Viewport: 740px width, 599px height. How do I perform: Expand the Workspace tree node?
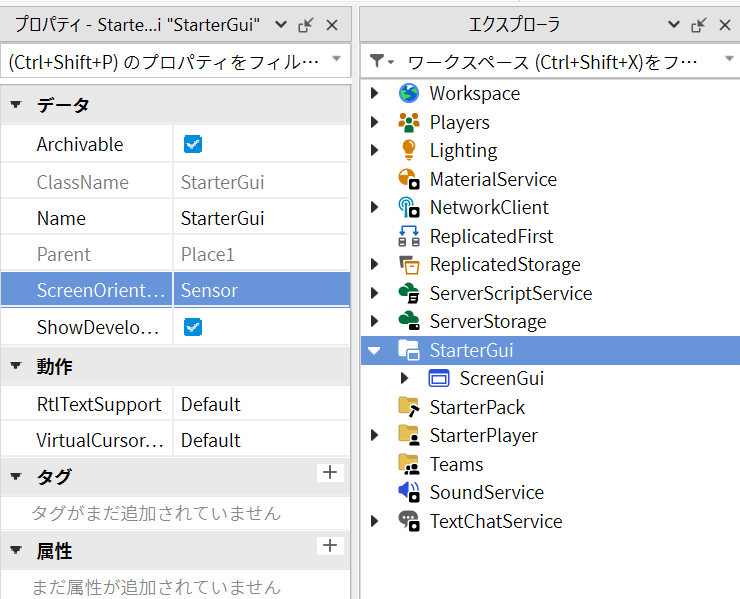(375, 93)
